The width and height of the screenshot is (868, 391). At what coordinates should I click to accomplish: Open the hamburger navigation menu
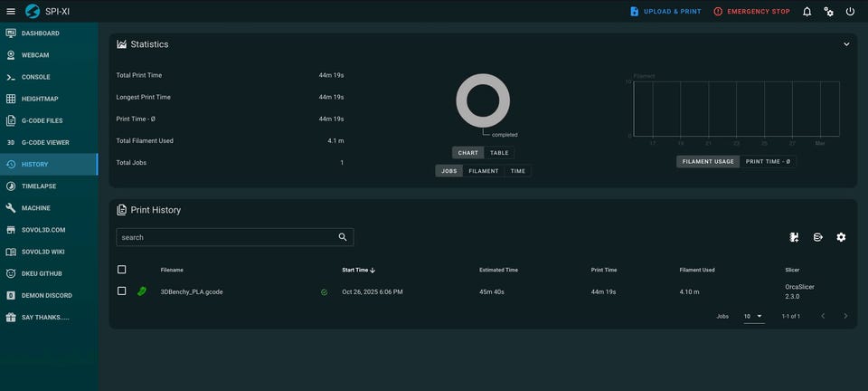click(11, 12)
